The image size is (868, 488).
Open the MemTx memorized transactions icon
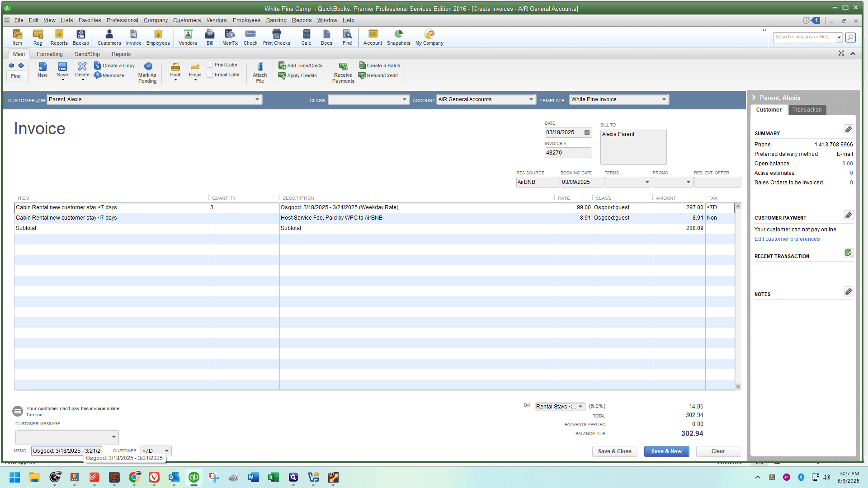point(230,37)
